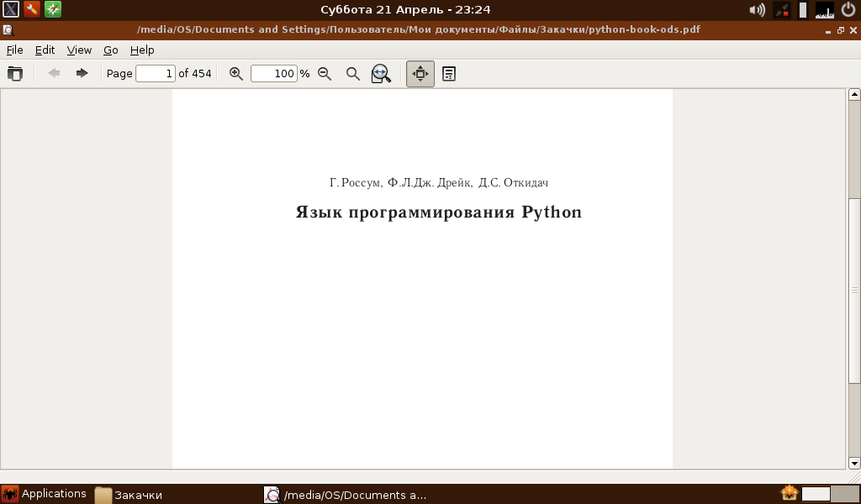Click the authors line 'Г. Россум, Ф.Л.Дж. Дрейк'
Viewport: 861px width, 504px height.
pos(401,182)
